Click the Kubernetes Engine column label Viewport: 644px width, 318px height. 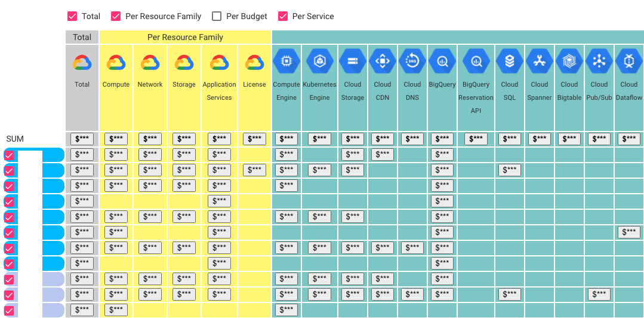point(319,91)
